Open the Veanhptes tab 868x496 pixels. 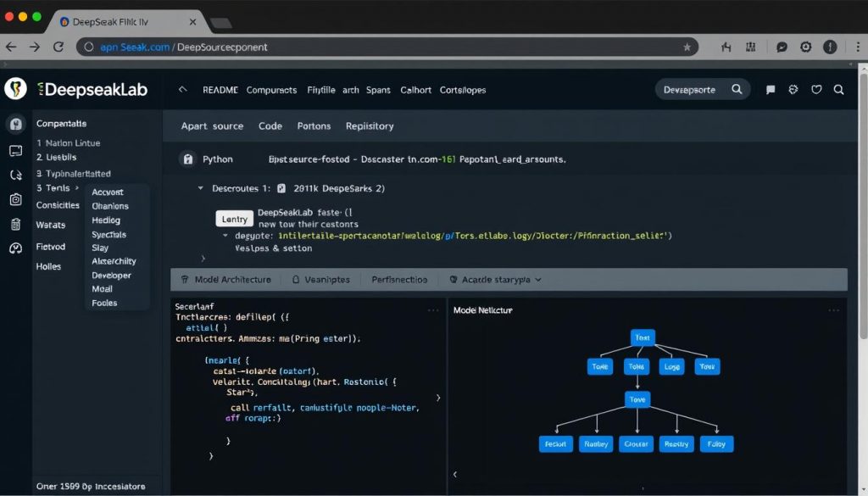tap(321, 280)
